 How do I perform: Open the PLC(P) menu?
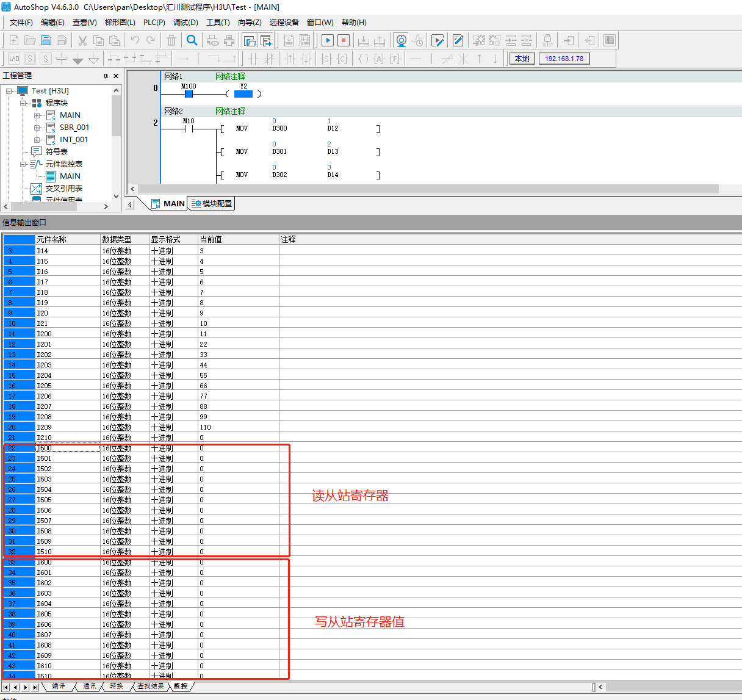(x=154, y=22)
